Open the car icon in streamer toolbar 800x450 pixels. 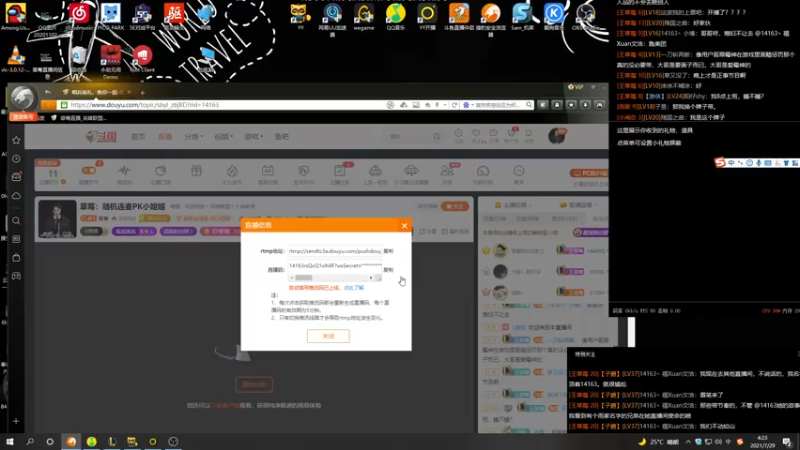[x=375, y=171]
